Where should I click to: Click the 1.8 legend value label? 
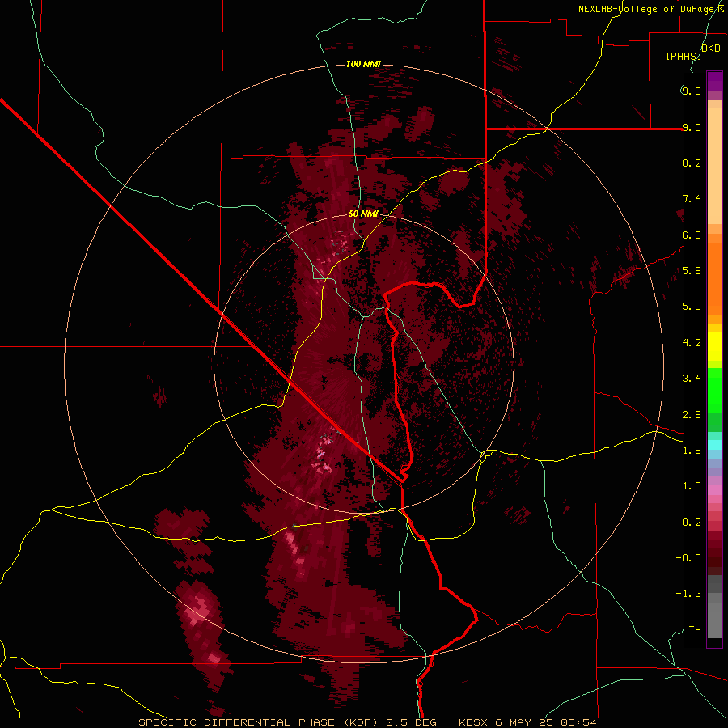pos(692,451)
